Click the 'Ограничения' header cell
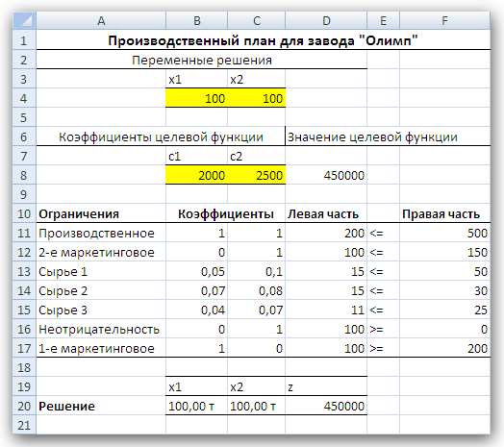Viewport: 504px width, 447px height. (x=101, y=213)
